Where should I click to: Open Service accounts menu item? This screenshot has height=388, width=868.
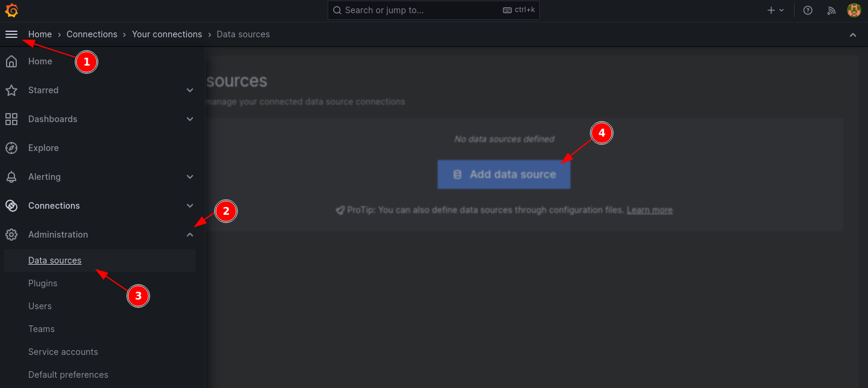tap(63, 352)
